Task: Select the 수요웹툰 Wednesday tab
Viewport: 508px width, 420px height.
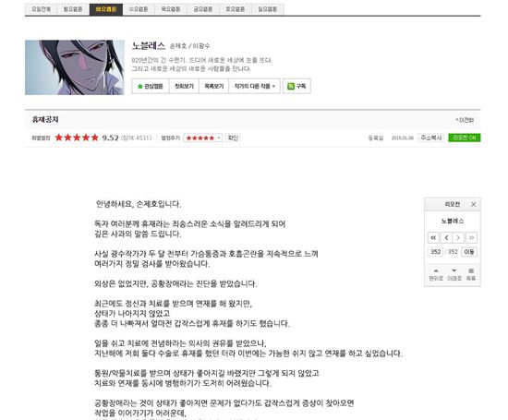Action: click(x=139, y=9)
